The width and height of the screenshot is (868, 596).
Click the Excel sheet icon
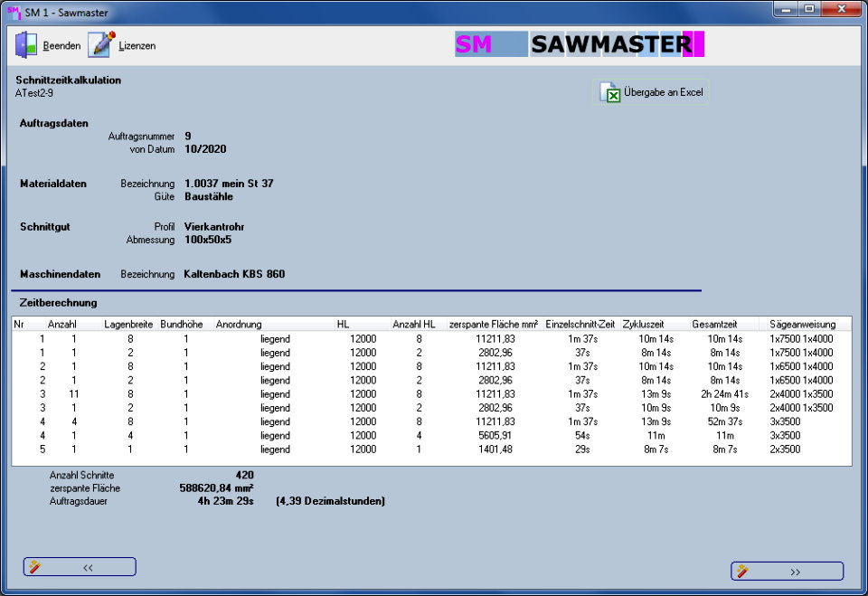(610, 92)
